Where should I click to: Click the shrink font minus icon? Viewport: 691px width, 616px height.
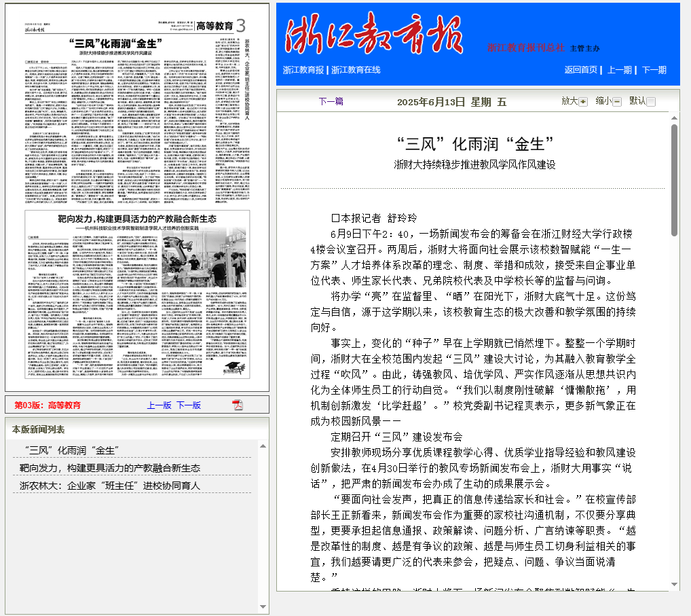tap(617, 102)
